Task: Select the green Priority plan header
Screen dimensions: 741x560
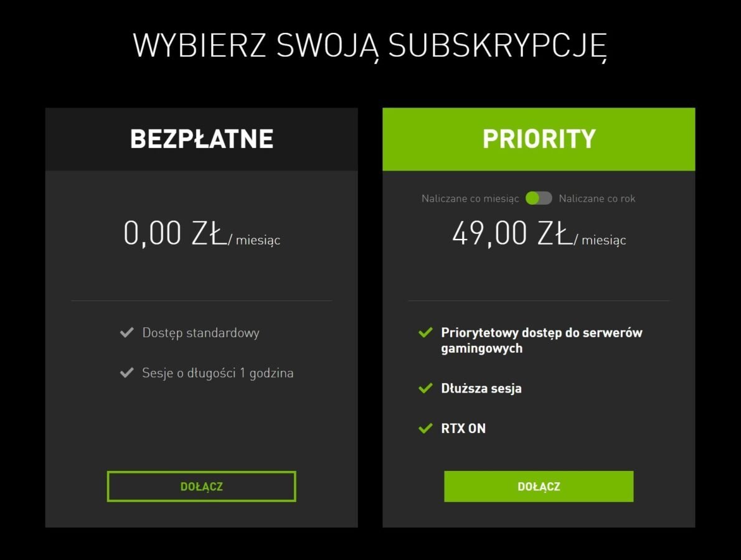Action: pos(539,139)
